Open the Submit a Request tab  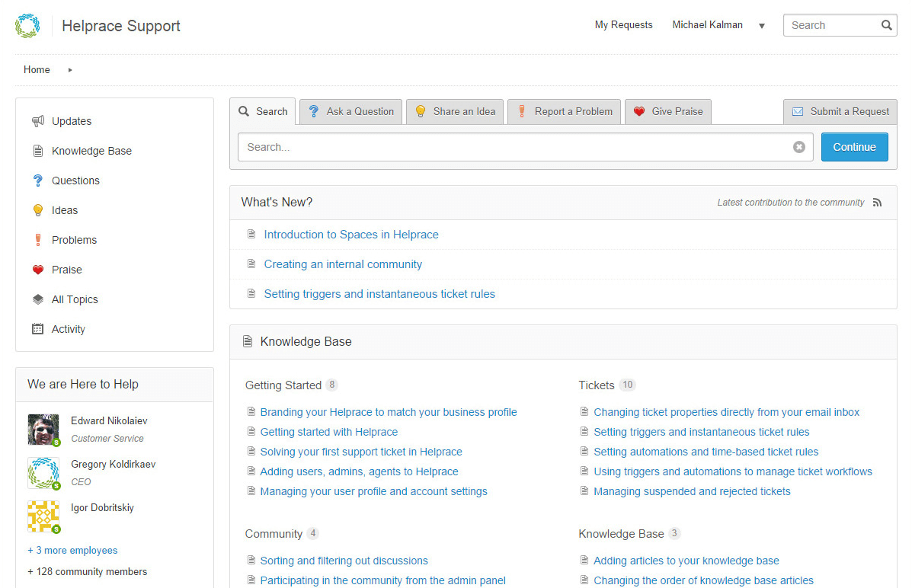coord(840,111)
